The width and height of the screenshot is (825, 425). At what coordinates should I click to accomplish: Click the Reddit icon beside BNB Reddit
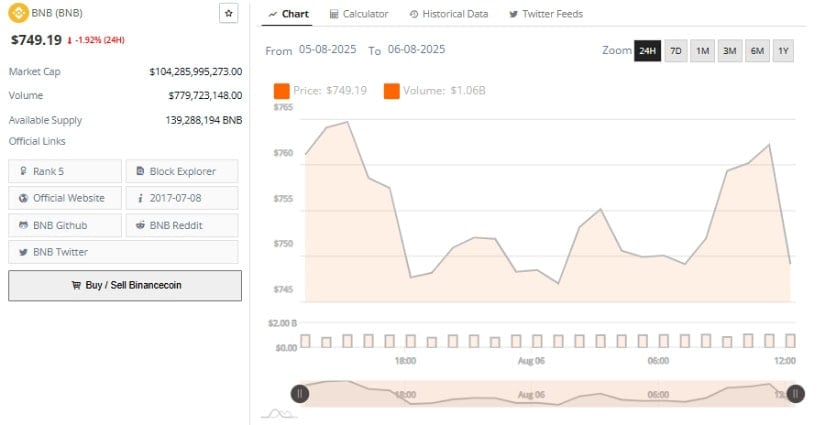point(140,225)
